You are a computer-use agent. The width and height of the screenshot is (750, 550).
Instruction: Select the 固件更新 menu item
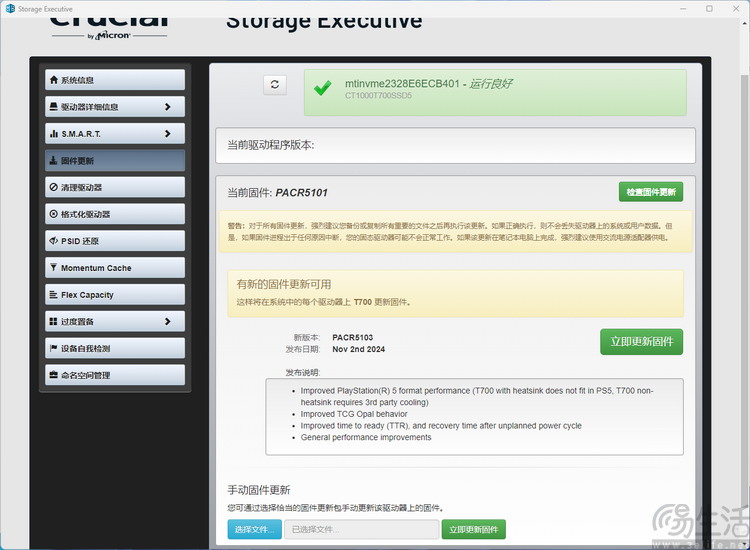click(115, 160)
